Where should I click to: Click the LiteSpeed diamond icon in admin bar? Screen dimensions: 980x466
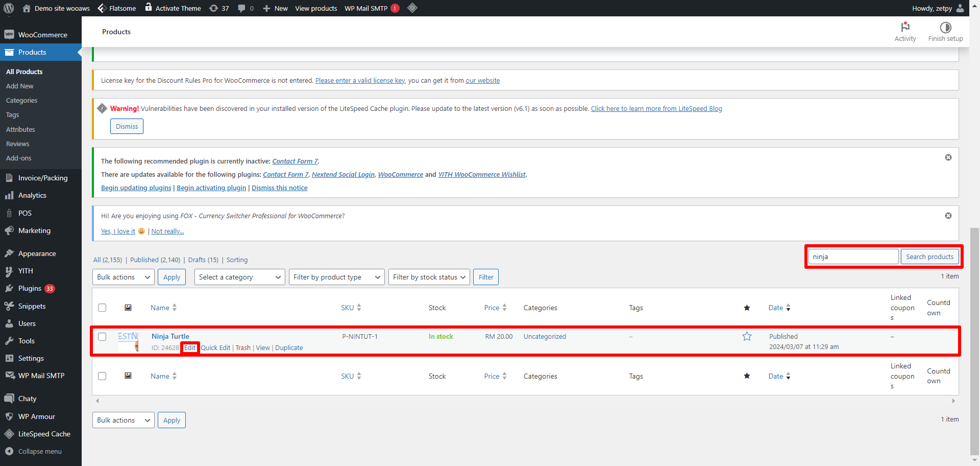point(412,8)
